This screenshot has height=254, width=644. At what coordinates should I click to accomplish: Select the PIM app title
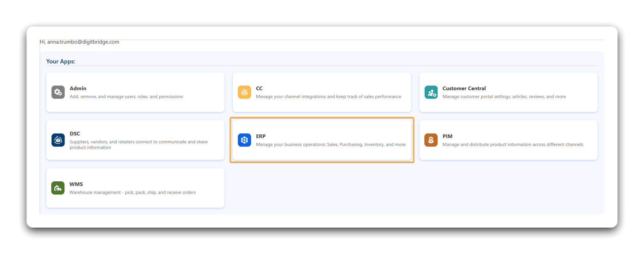click(x=447, y=136)
